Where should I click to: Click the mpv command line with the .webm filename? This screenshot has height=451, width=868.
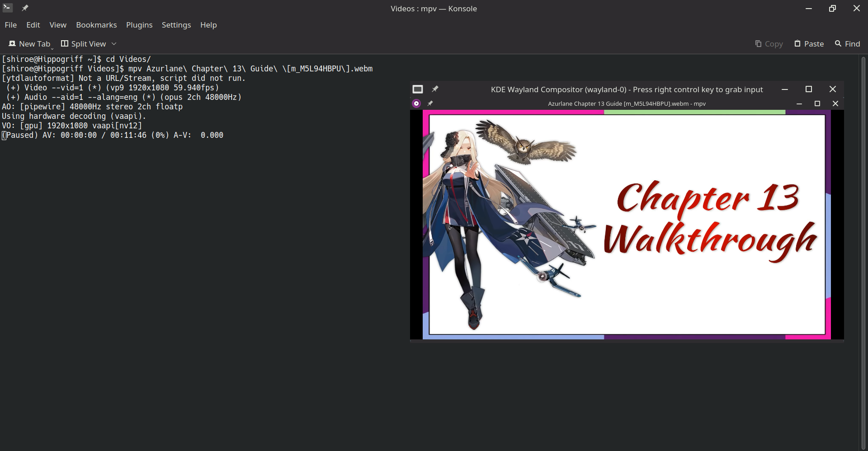pos(187,69)
